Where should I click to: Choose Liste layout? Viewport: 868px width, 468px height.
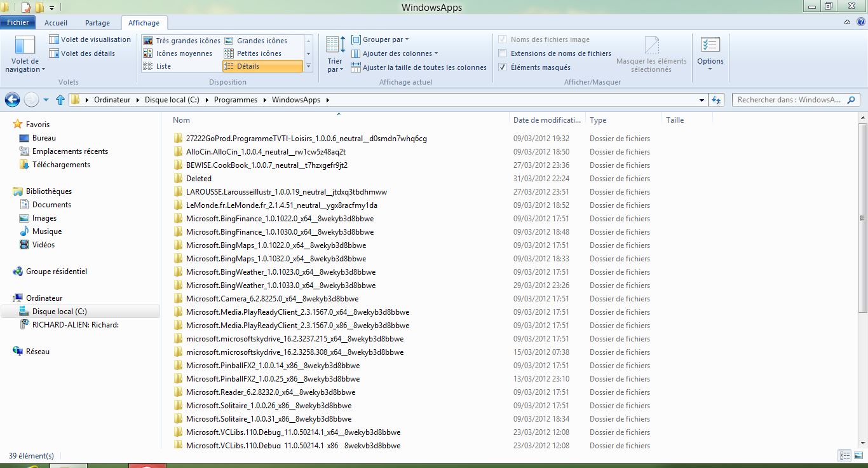(157, 66)
